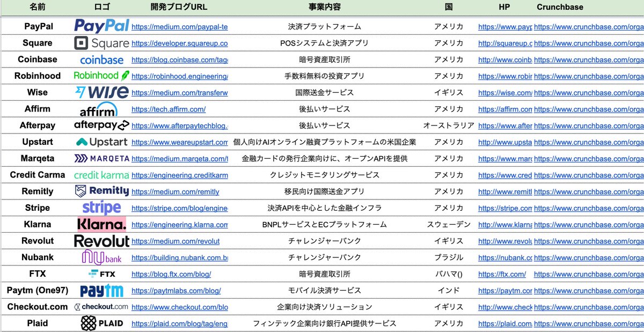Open the engineering.klarna.com link
644x332 pixels.
[179, 225]
